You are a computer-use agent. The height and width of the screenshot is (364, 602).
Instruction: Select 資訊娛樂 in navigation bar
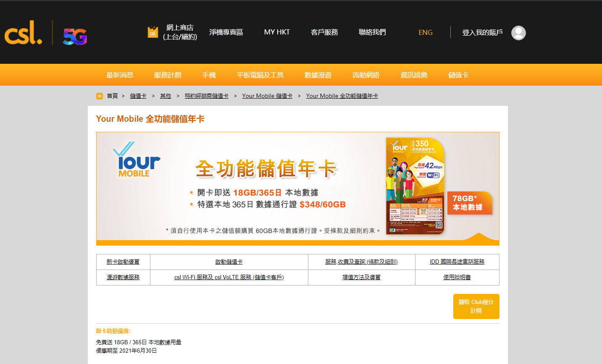click(x=414, y=75)
